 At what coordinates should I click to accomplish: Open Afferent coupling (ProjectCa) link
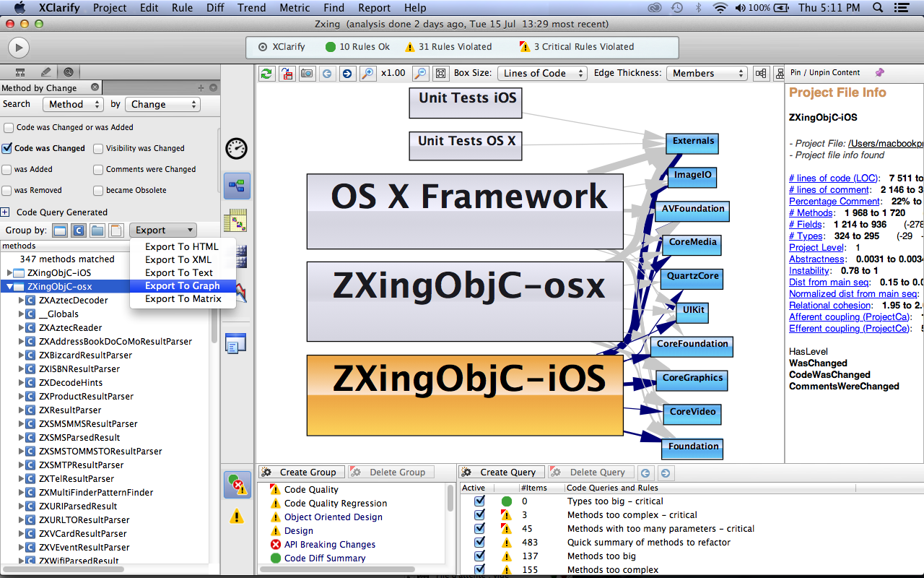tap(850, 316)
